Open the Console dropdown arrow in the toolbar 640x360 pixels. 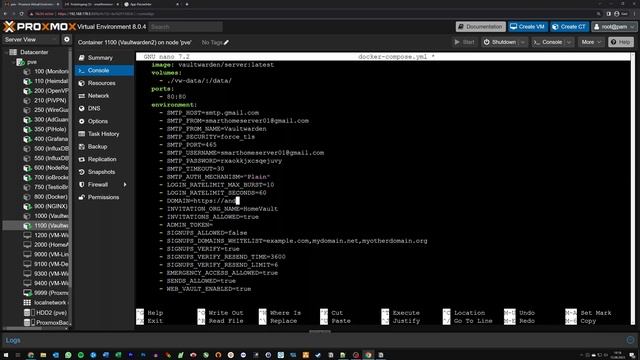569,42
